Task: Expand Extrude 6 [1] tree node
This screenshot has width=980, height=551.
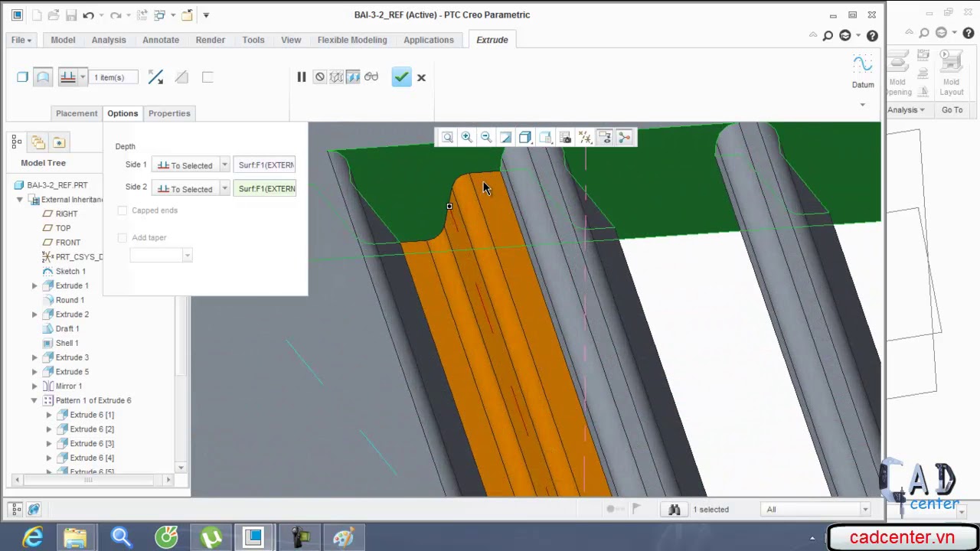Action: [49, 415]
